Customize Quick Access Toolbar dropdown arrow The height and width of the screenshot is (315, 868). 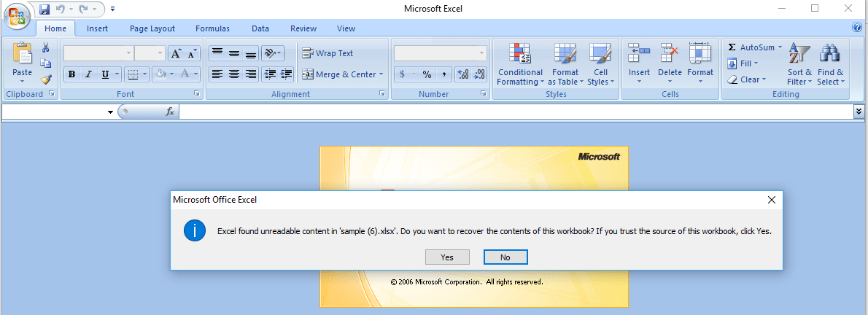coord(113,9)
